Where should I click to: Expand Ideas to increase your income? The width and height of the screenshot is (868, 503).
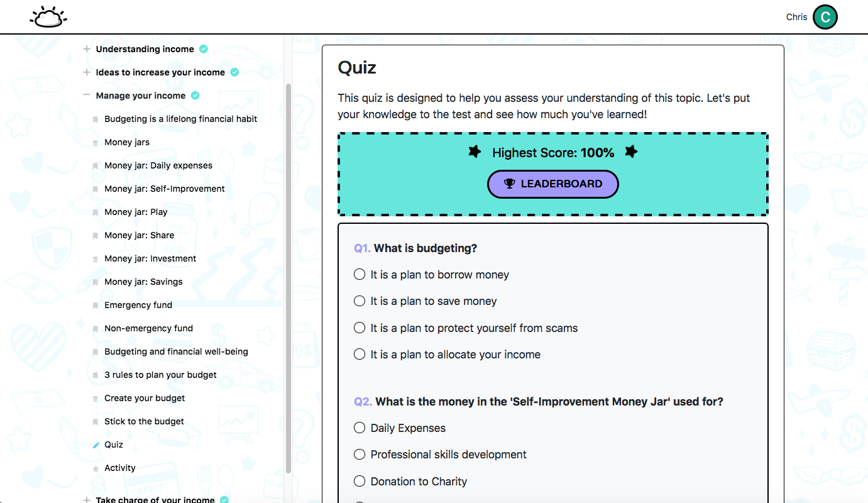(x=87, y=72)
